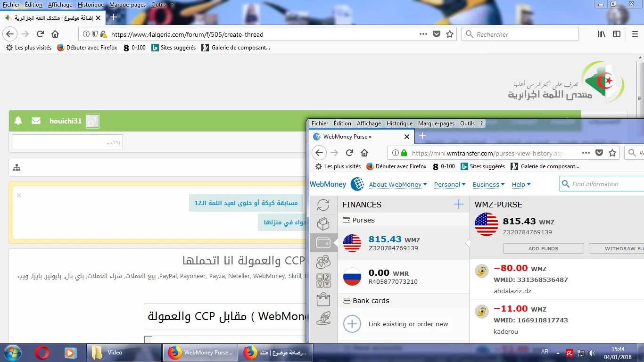Viewport: 644px width, 362px height.
Task: Open the contacts people sidebar icon
Action: click(323, 262)
